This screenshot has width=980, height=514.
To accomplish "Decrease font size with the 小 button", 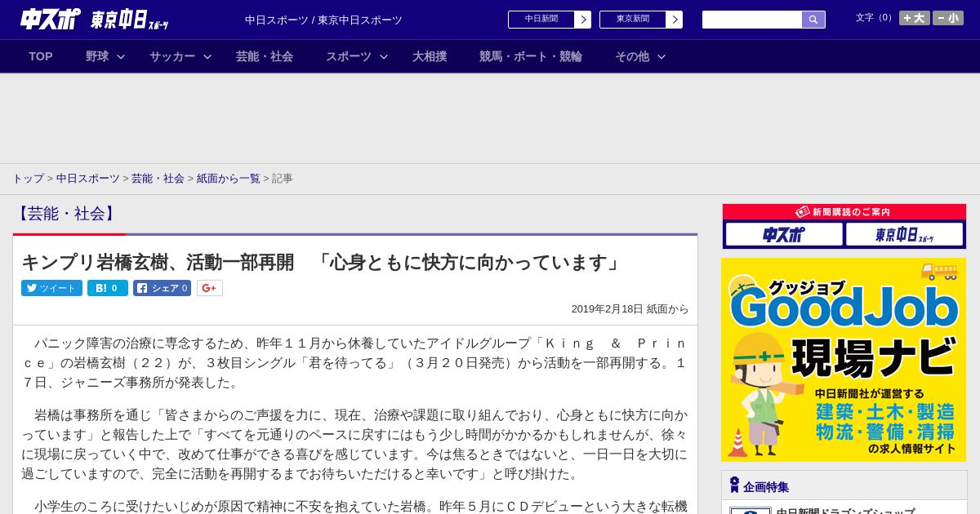I will coord(948,18).
